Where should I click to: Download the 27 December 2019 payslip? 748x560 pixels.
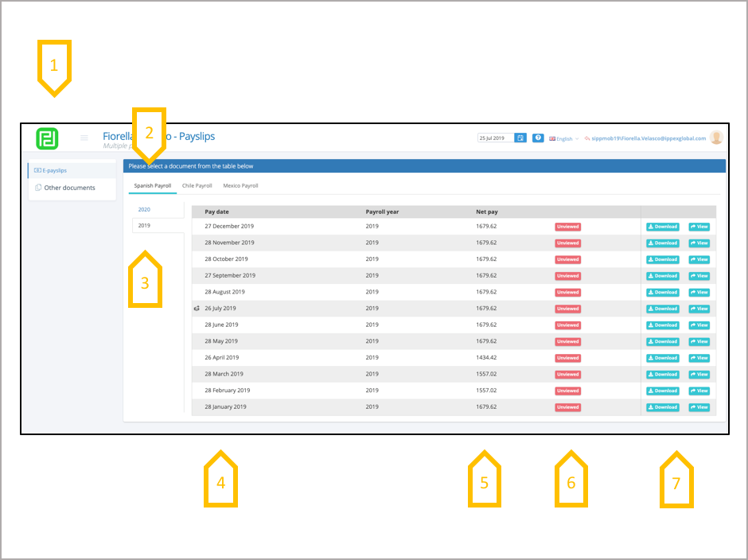point(663,227)
